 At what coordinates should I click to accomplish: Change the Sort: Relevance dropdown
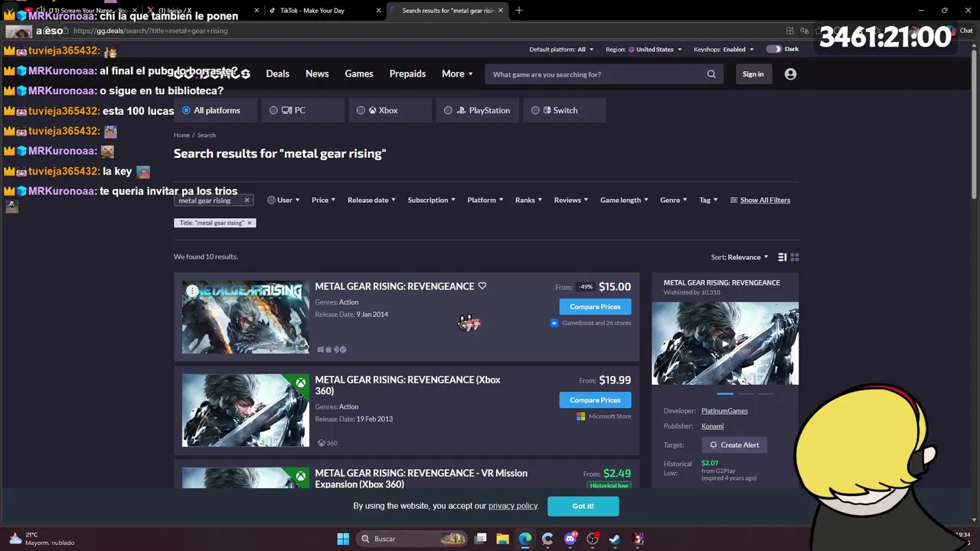740,257
